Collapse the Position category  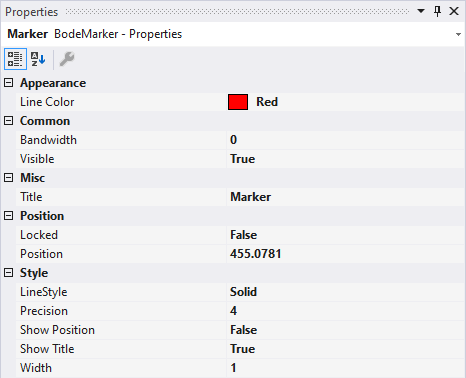(x=8, y=216)
